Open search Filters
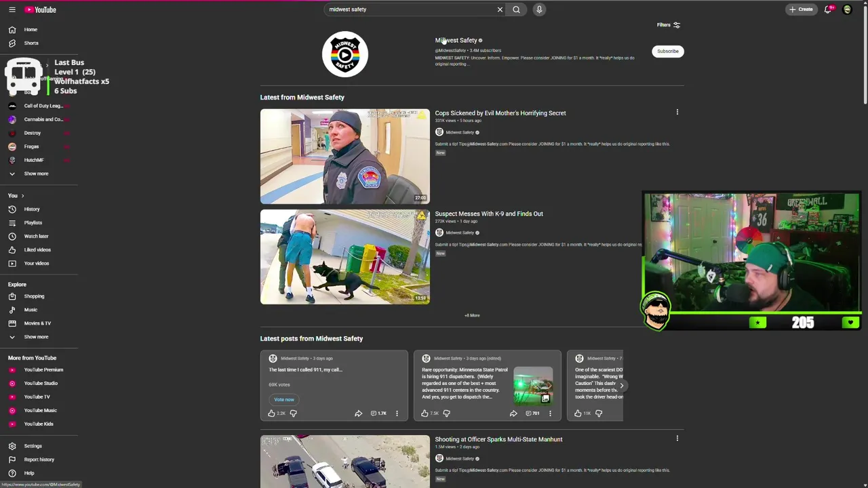This screenshot has height=488, width=868. tap(669, 25)
